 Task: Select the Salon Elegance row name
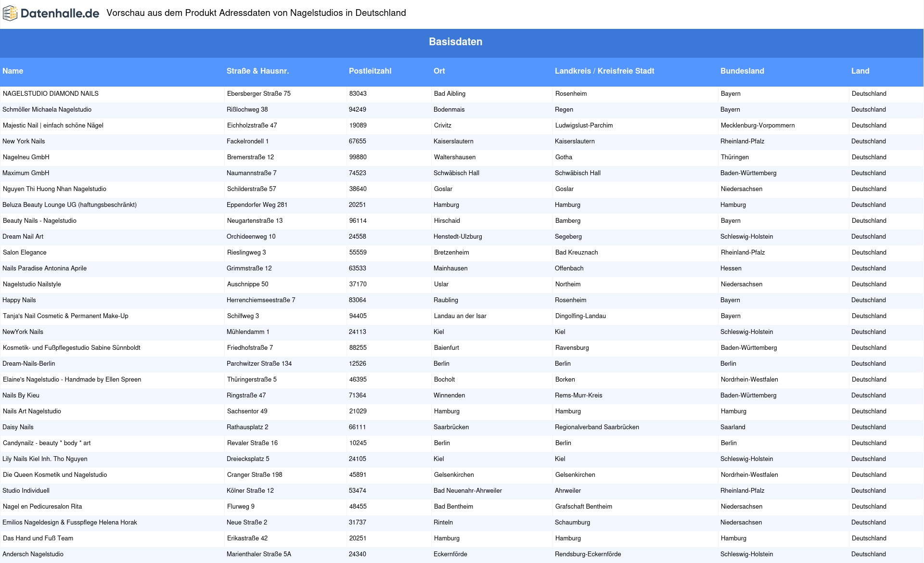coord(25,253)
